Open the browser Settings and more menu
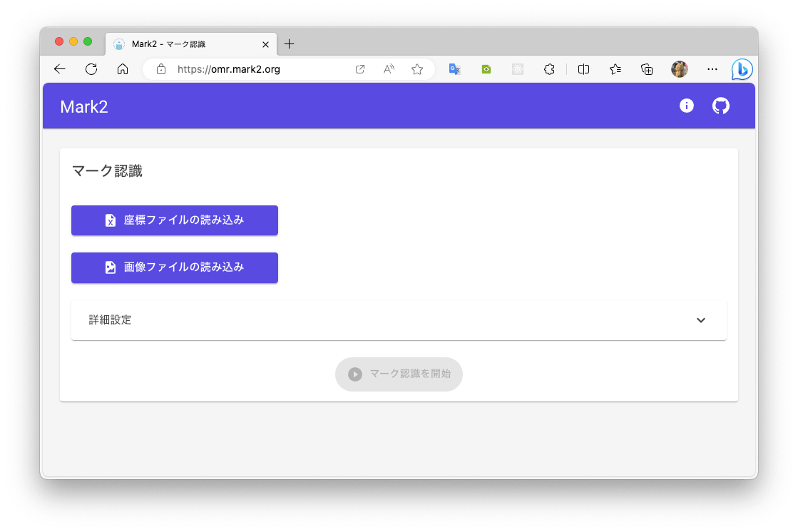The width and height of the screenshot is (798, 532). tap(712, 69)
